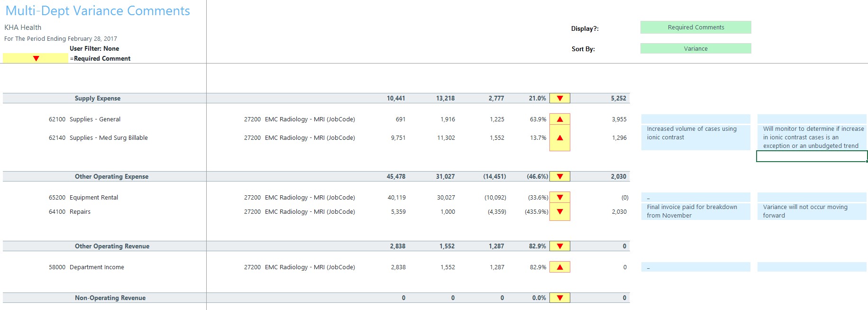Click the 'KHA Health' text
Image resolution: width=868 pixels, height=310 pixels.
pos(23,27)
